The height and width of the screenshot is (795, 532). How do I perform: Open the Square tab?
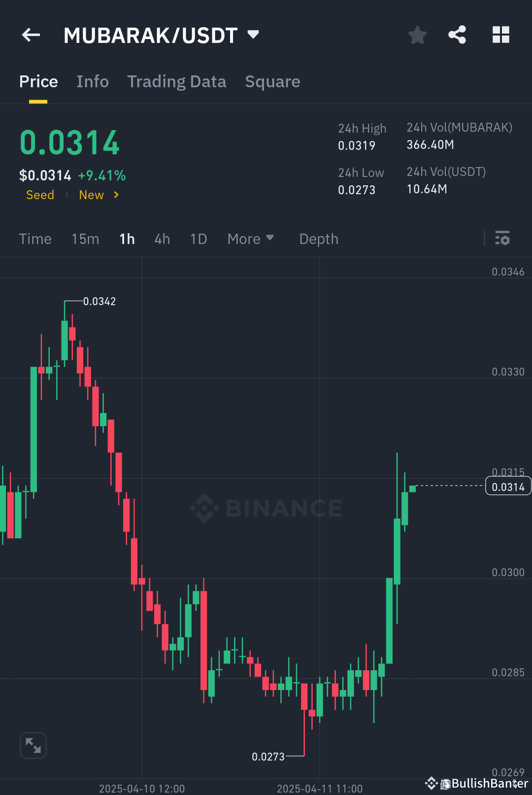[272, 81]
